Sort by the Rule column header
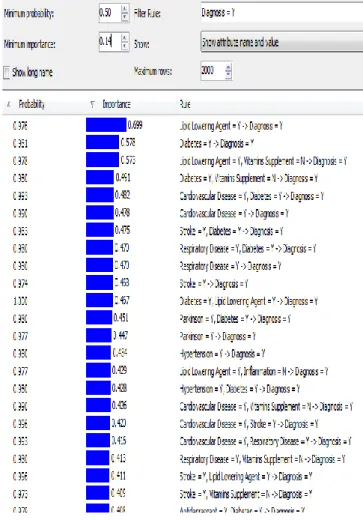Image resolution: width=363 pixels, height=520 pixels. (185, 104)
